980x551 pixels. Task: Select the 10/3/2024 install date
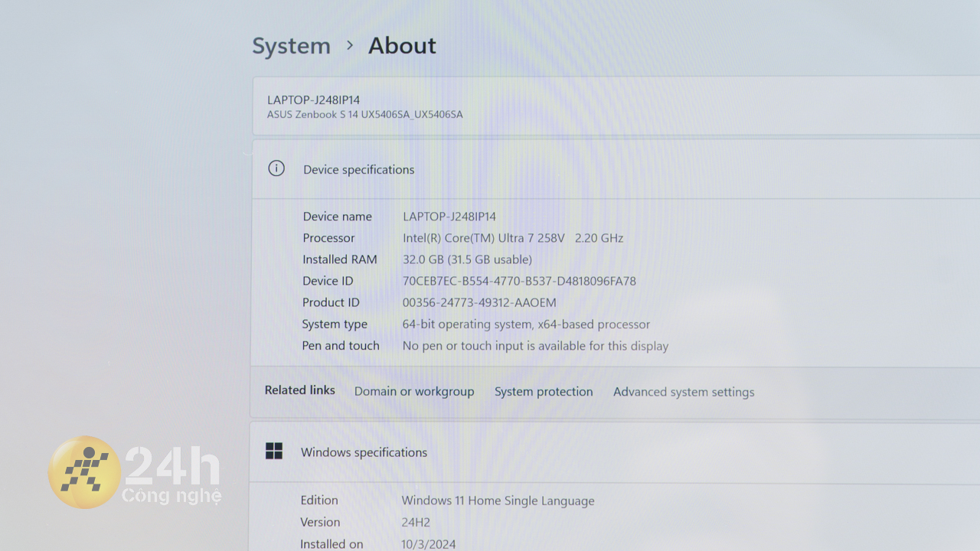(429, 545)
